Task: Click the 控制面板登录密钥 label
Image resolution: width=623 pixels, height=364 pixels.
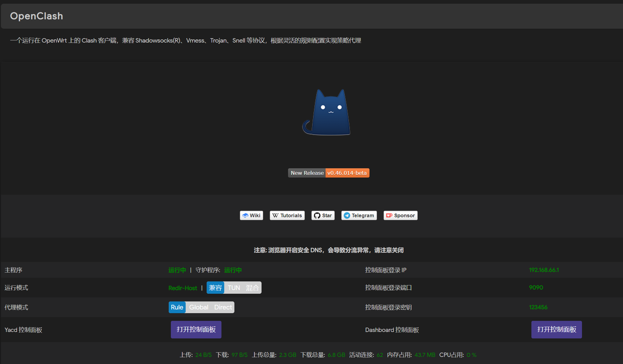Action: (x=389, y=307)
